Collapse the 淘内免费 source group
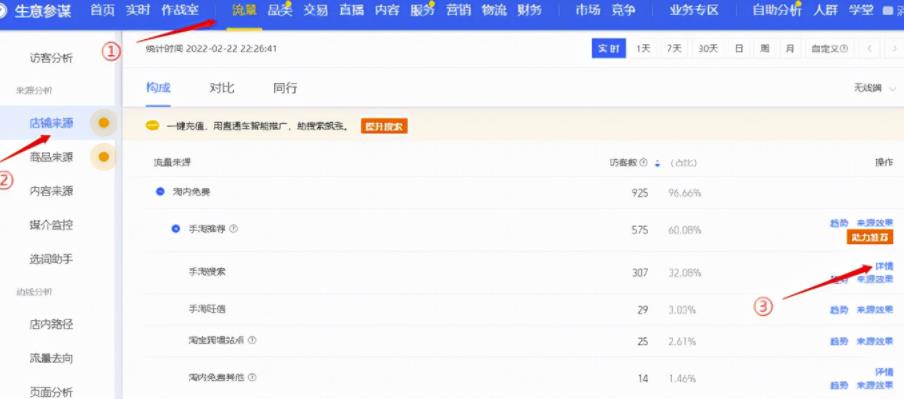904x399 pixels. coord(160,191)
